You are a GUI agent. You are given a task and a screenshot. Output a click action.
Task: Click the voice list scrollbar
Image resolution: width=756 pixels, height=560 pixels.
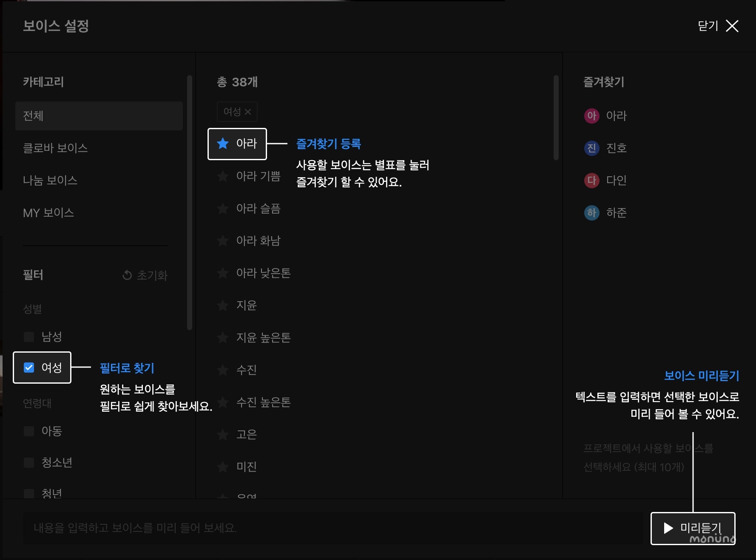[556, 118]
